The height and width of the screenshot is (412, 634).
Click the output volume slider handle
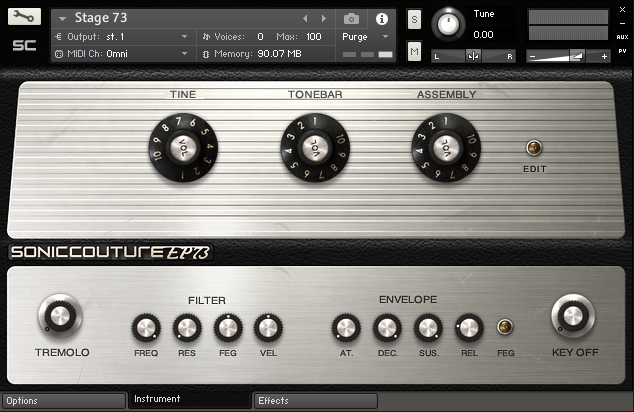coord(577,56)
